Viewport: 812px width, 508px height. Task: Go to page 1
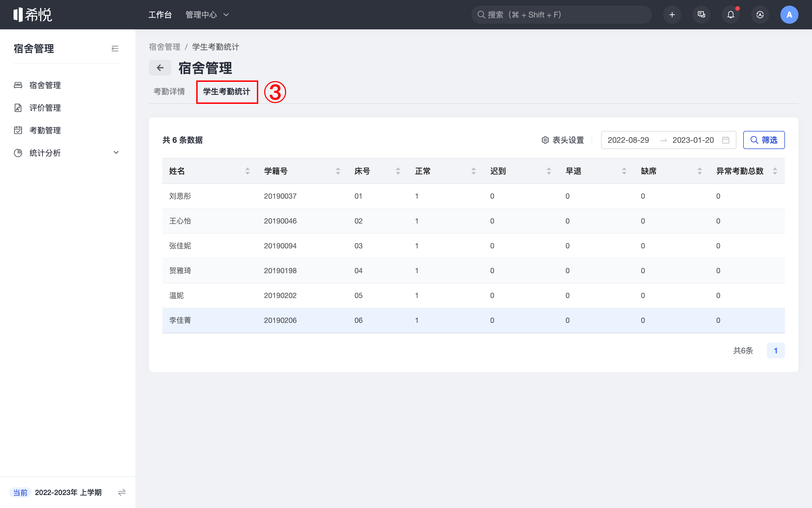tap(775, 351)
